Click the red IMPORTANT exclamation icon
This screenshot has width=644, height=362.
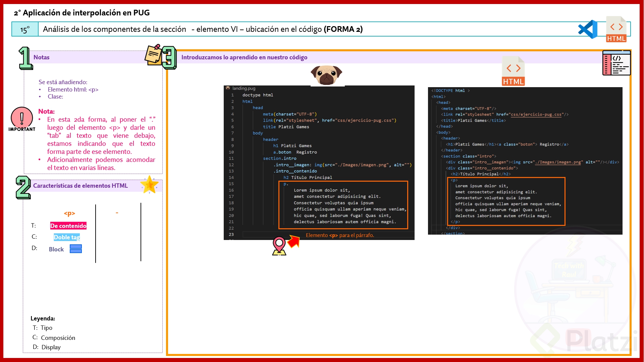pos(22,119)
